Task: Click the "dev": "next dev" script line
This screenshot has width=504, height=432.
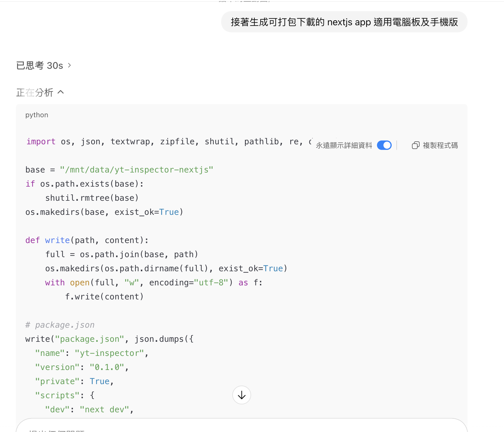Action: [x=89, y=410]
